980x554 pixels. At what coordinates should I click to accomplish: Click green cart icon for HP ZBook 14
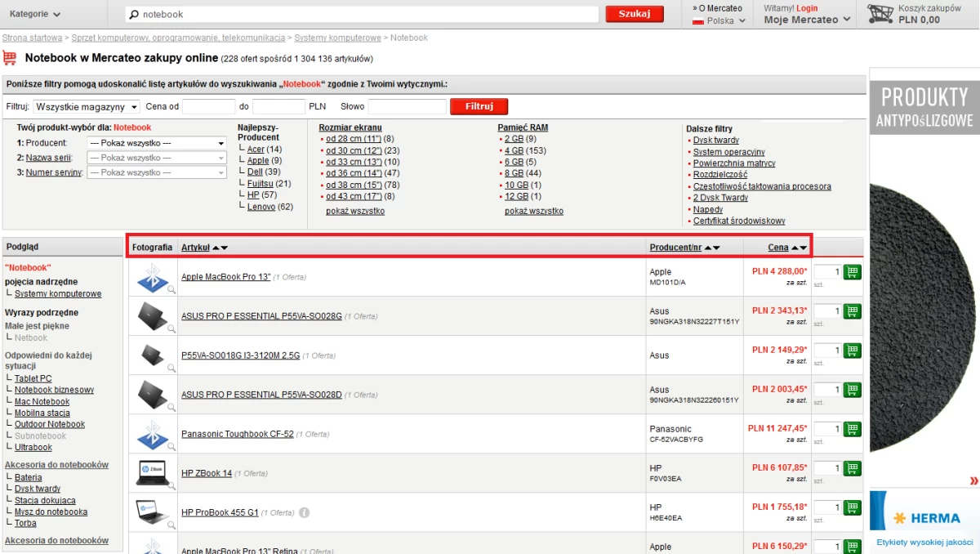coord(852,469)
